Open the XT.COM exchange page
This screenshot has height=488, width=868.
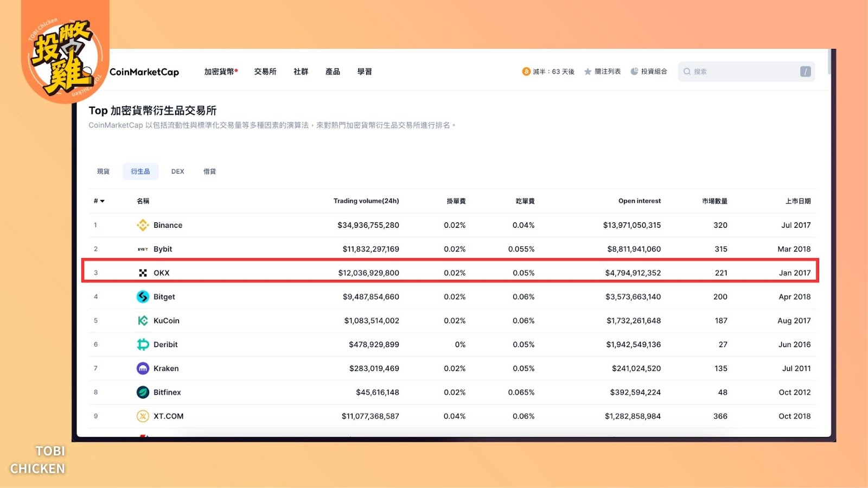pos(169,416)
